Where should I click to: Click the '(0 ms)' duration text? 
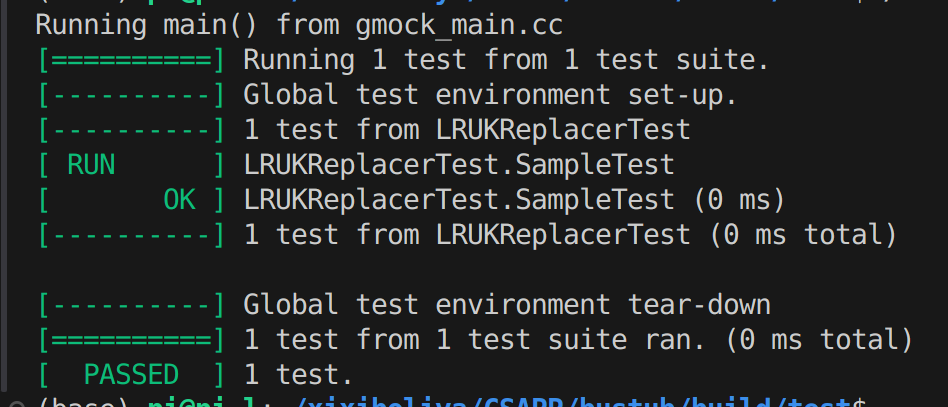coord(739,200)
